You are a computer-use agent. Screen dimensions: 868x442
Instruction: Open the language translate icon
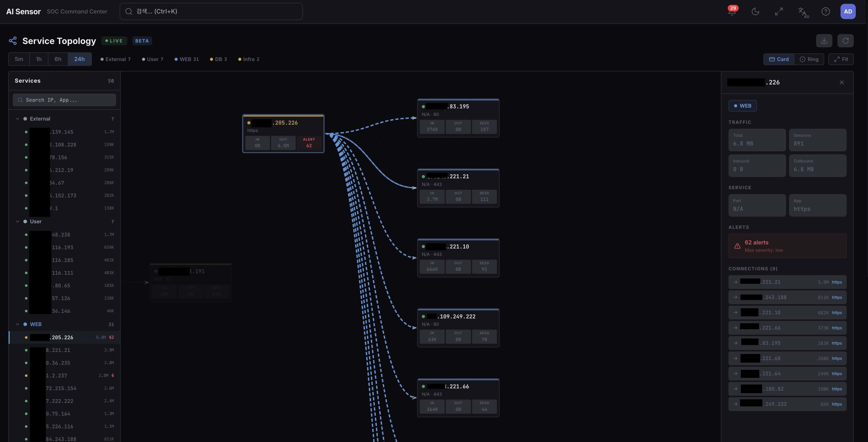(803, 12)
